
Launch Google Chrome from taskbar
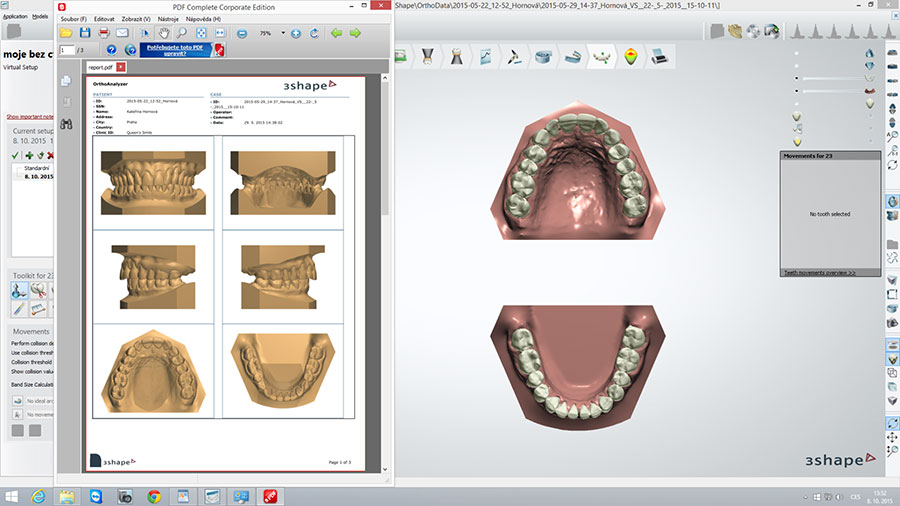coord(154,497)
